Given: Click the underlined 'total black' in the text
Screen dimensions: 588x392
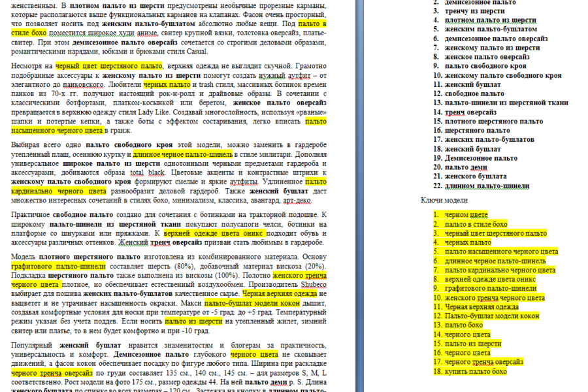Looking at the screenshot, I should (148, 172).
